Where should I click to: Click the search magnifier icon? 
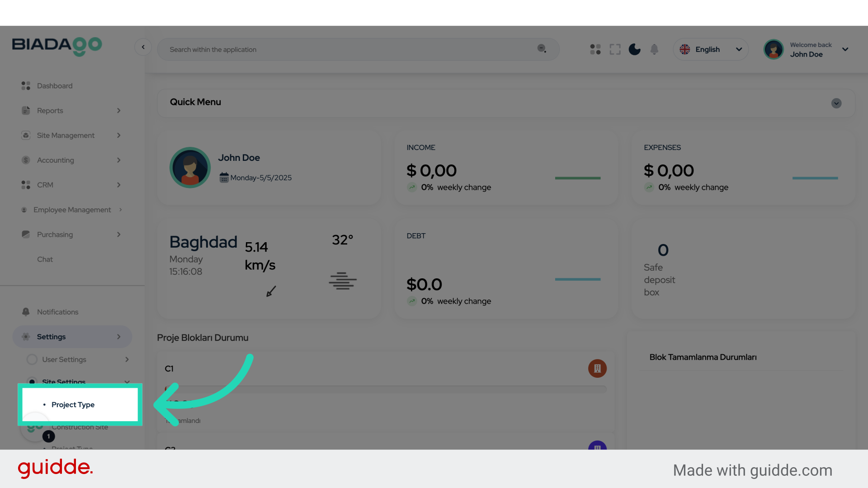tap(542, 49)
